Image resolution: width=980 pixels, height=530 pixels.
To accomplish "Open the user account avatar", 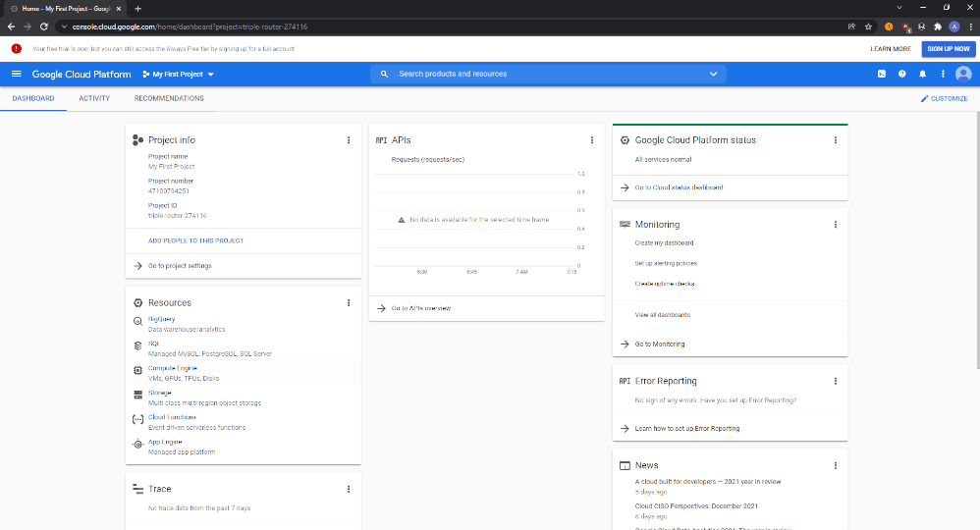I will (963, 74).
